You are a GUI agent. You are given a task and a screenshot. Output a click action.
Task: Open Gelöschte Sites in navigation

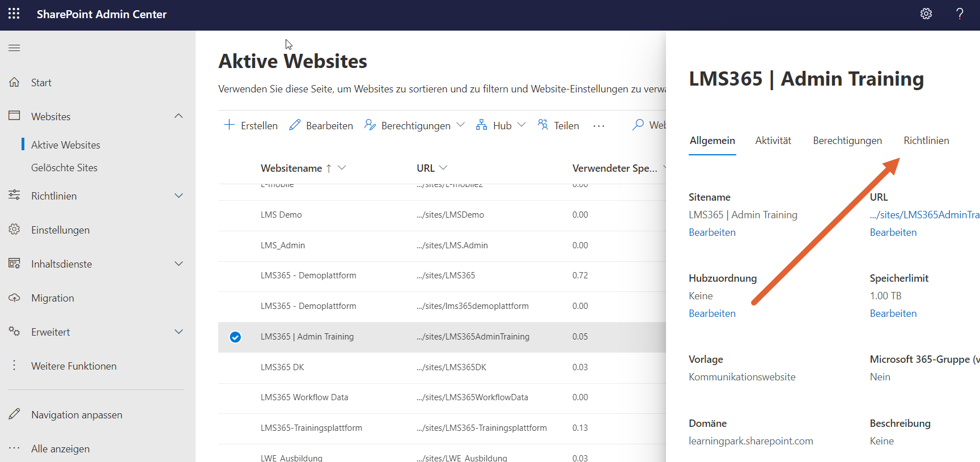tap(64, 168)
